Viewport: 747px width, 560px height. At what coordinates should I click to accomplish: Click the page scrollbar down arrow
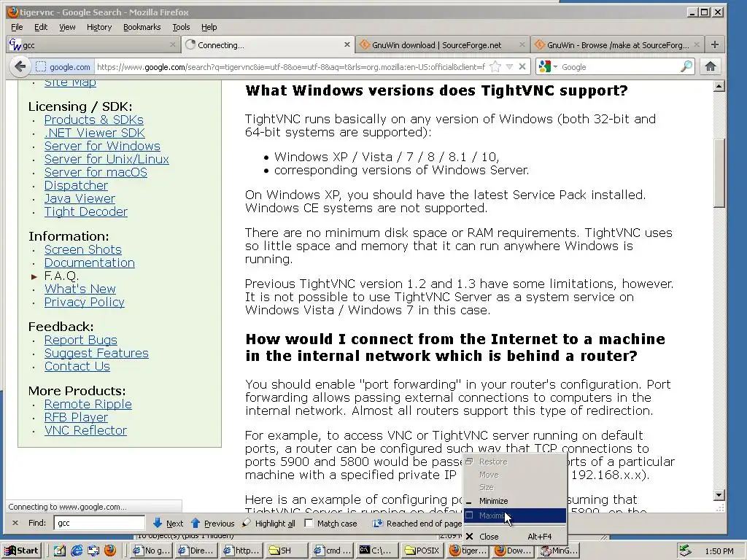point(719,495)
